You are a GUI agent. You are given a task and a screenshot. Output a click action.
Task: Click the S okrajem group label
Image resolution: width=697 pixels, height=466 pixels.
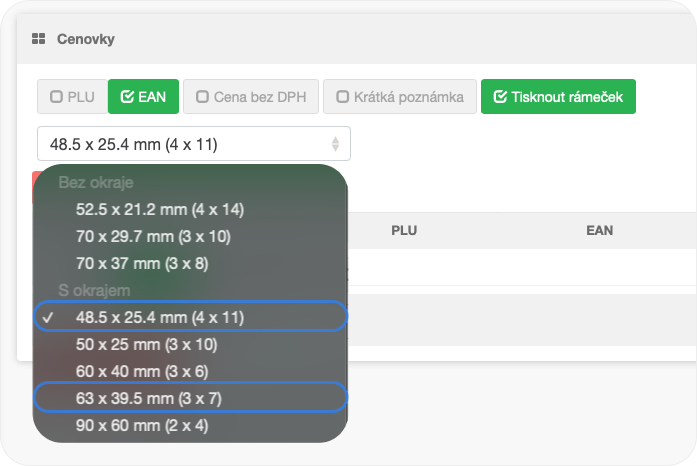[95, 290]
